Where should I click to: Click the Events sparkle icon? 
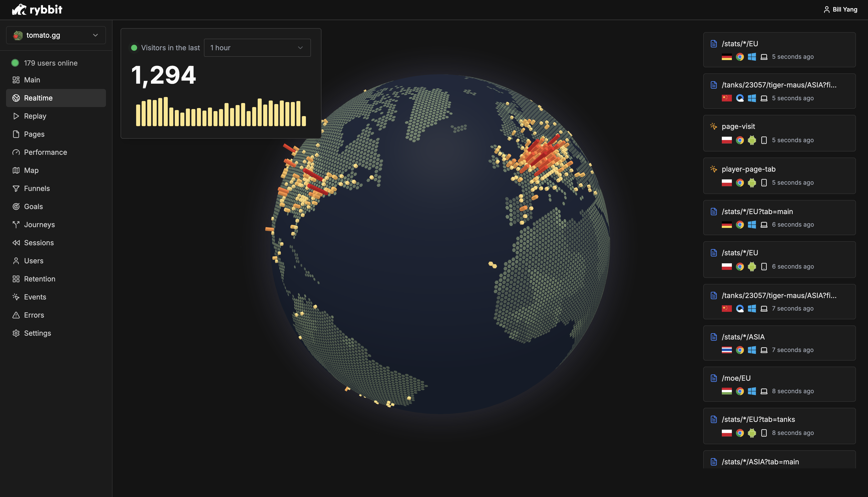(x=16, y=297)
